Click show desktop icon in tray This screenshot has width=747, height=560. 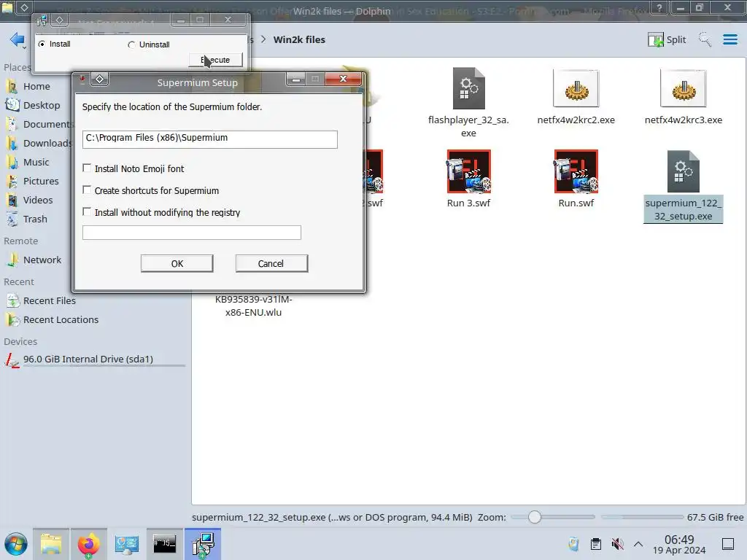pos(728,544)
